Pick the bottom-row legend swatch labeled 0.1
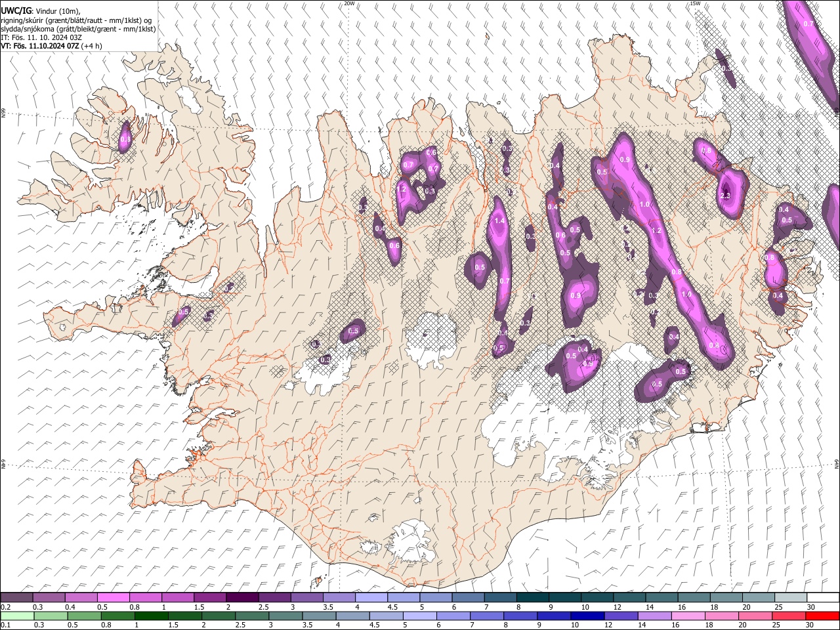This screenshot has width=840, height=630. tap(17, 616)
